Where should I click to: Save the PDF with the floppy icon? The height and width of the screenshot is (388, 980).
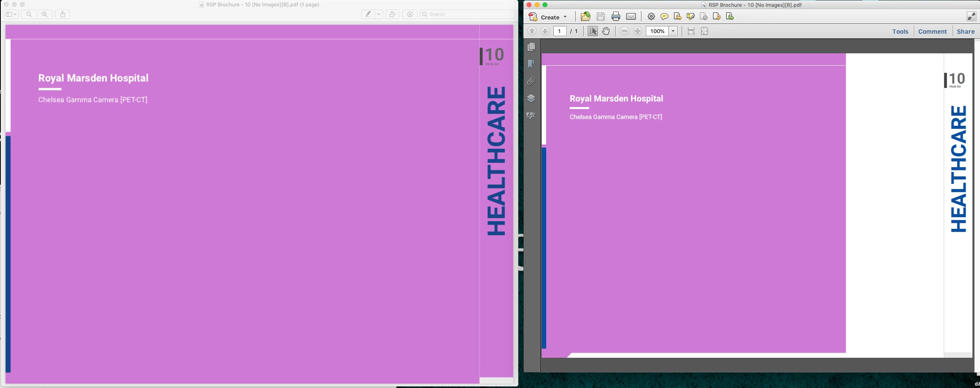click(x=601, y=16)
